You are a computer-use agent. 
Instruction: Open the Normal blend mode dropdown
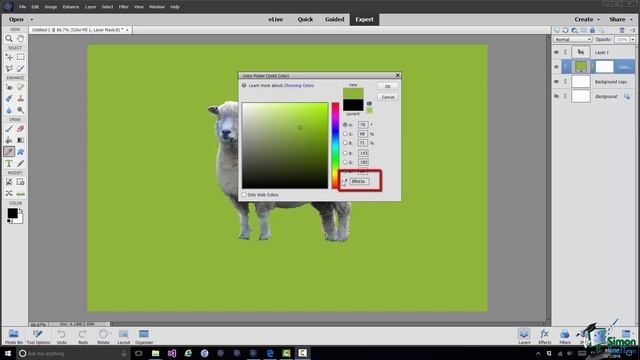[572, 40]
